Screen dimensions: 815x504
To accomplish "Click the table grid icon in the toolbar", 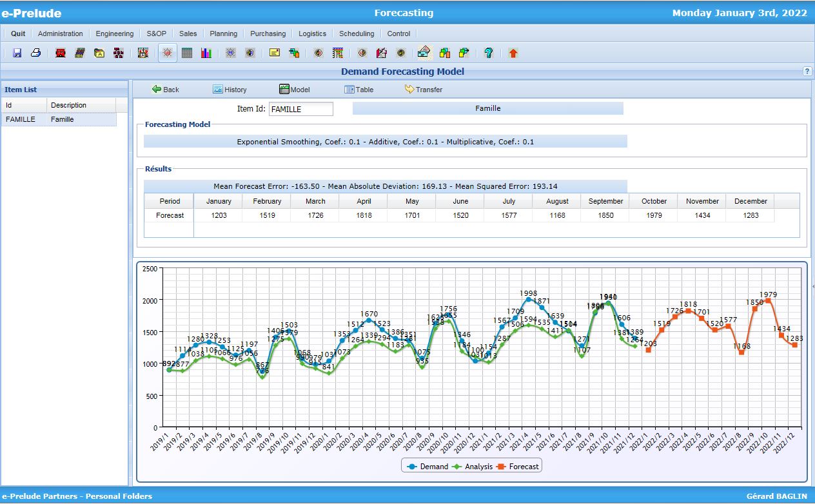I will click(186, 52).
